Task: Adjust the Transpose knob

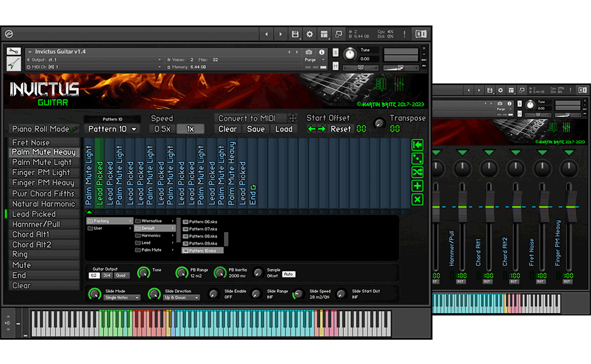Action: 379,123
